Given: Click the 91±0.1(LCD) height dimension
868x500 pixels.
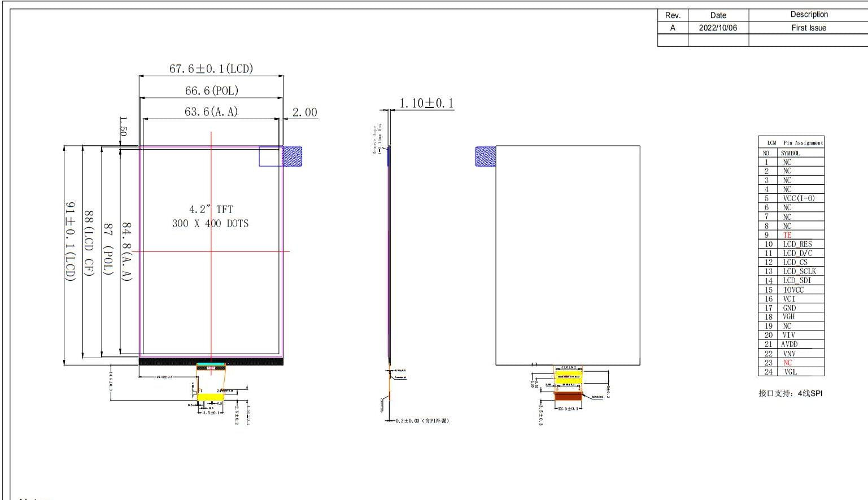Looking at the screenshot, I should click(x=69, y=241).
